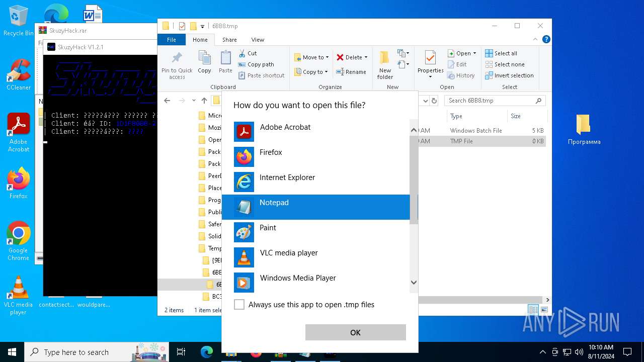The height and width of the screenshot is (362, 644).
Task: Choose Adobe Acrobat in open-with list
Action: coord(316,132)
